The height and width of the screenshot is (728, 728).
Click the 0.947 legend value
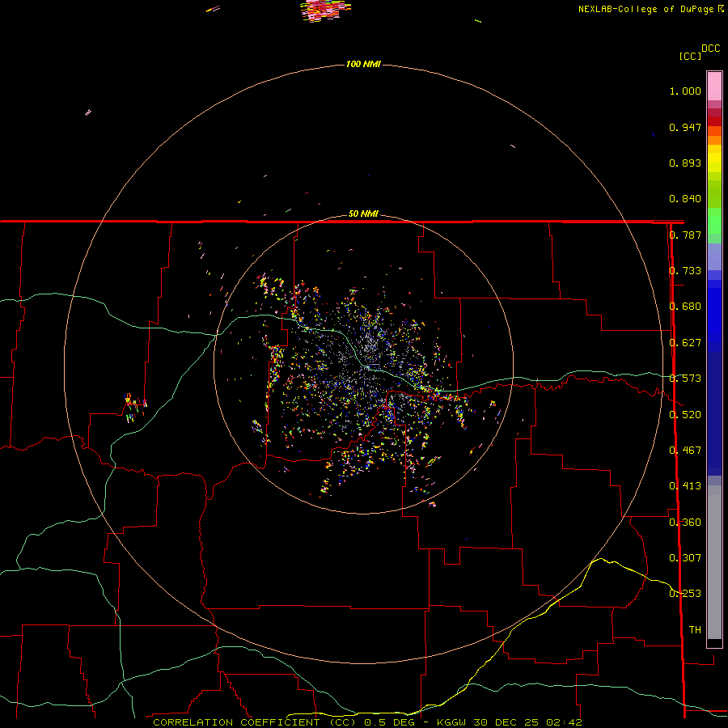tap(685, 127)
